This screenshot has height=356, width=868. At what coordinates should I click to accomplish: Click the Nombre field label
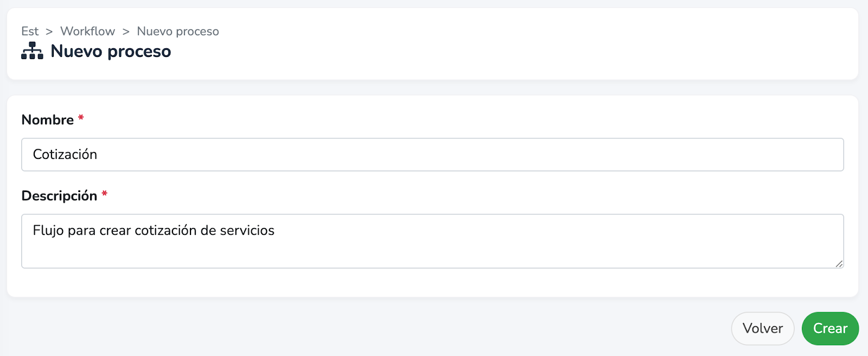tap(48, 120)
